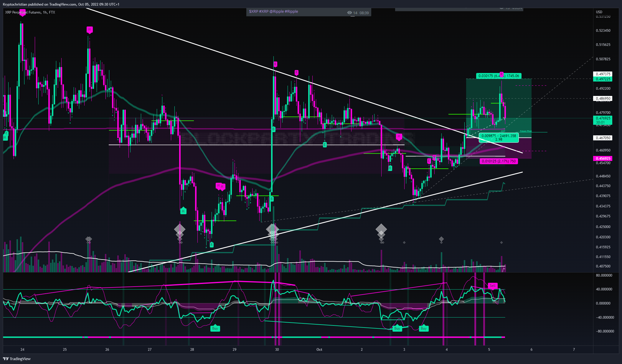This screenshot has width=622, height=364.
Task: Click the 7 date on the time axis
Action: coord(574,350)
